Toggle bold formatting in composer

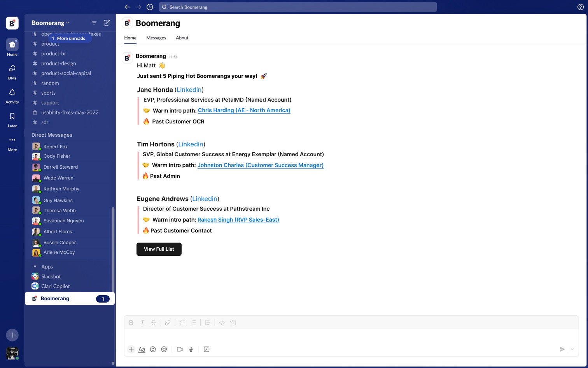pyautogui.click(x=131, y=323)
